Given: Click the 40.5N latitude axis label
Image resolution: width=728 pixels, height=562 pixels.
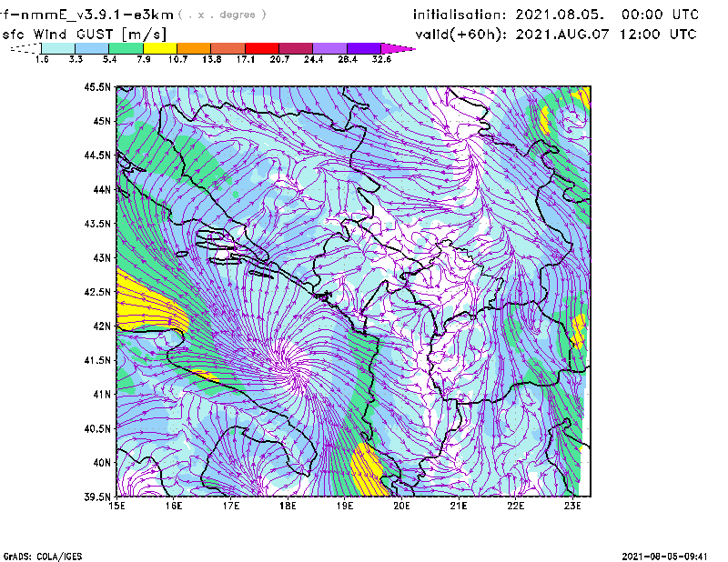Looking at the screenshot, I should tap(97, 428).
